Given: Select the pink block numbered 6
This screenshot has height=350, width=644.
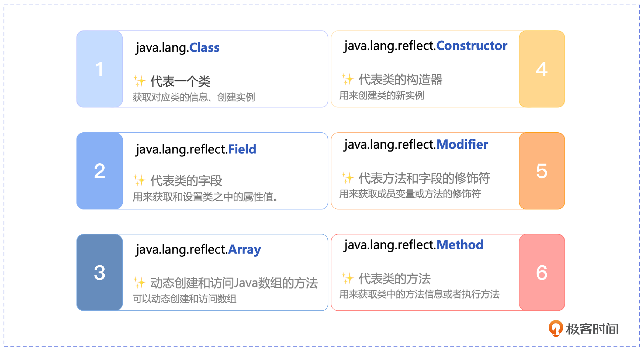Looking at the screenshot, I should click(x=542, y=272).
